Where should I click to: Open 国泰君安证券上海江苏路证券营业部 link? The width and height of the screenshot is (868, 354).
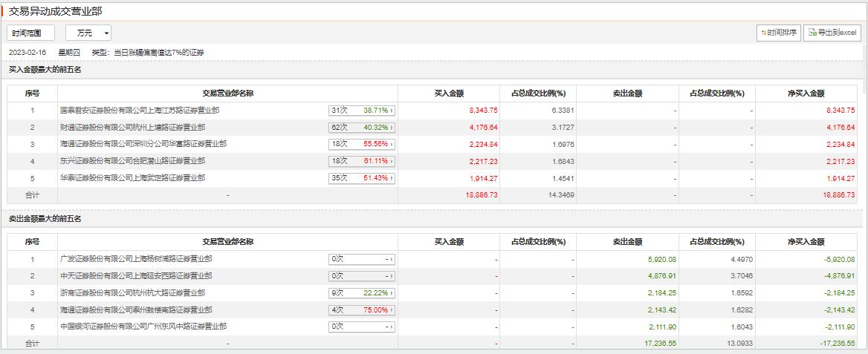[x=140, y=111]
